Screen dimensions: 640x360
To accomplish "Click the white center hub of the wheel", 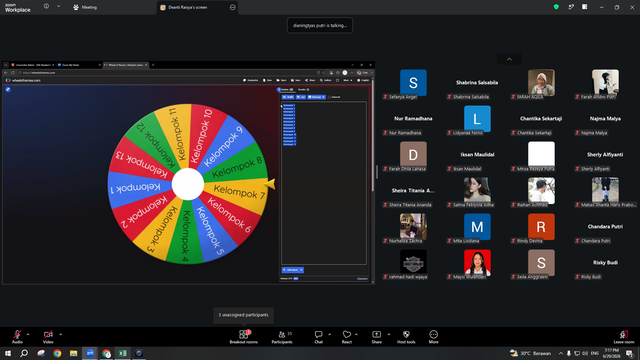I will [188, 184].
